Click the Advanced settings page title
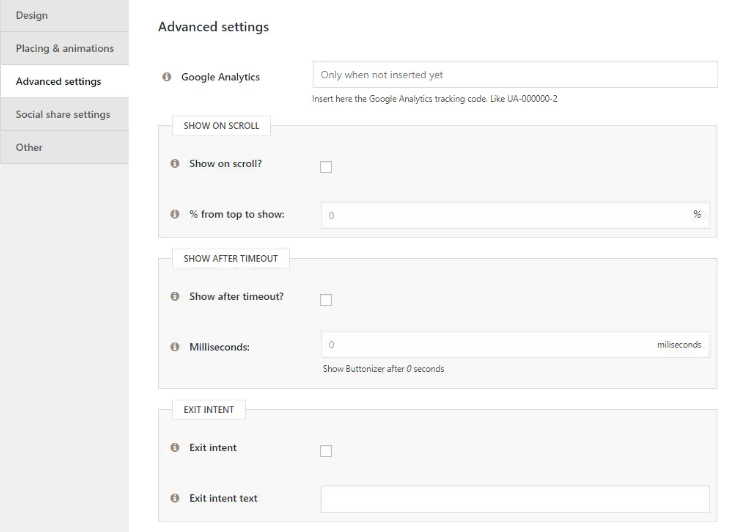 (x=213, y=27)
